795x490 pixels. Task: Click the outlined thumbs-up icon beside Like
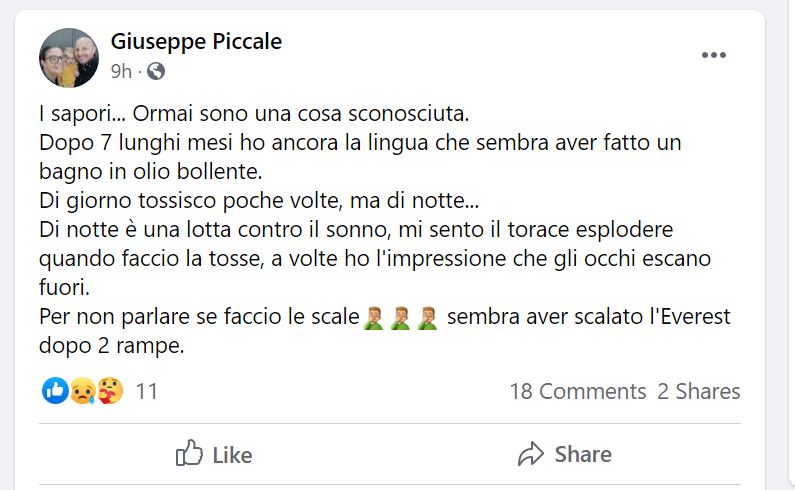pyautogui.click(x=189, y=454)
